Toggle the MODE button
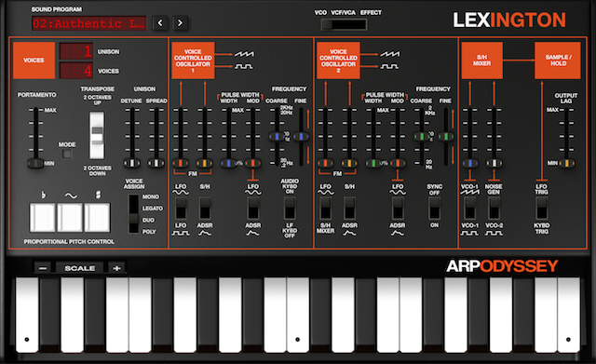The height and width of the screenshot is (364, 596). (x=67, y=154)
